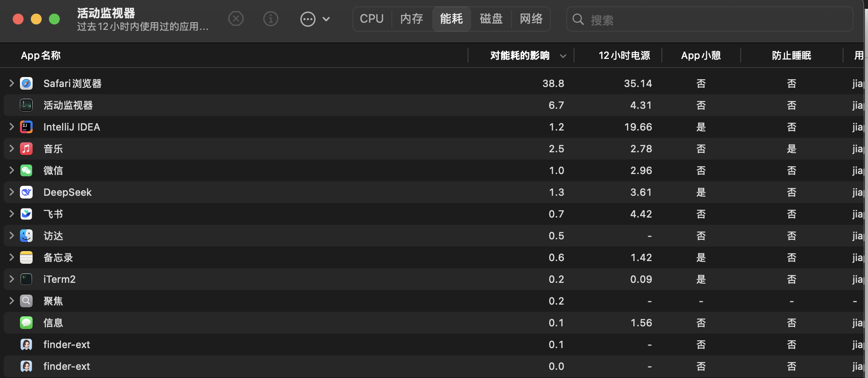Select the 音乐 app icon
Screen dimensions: 868x378
click(x=26, y=149)
